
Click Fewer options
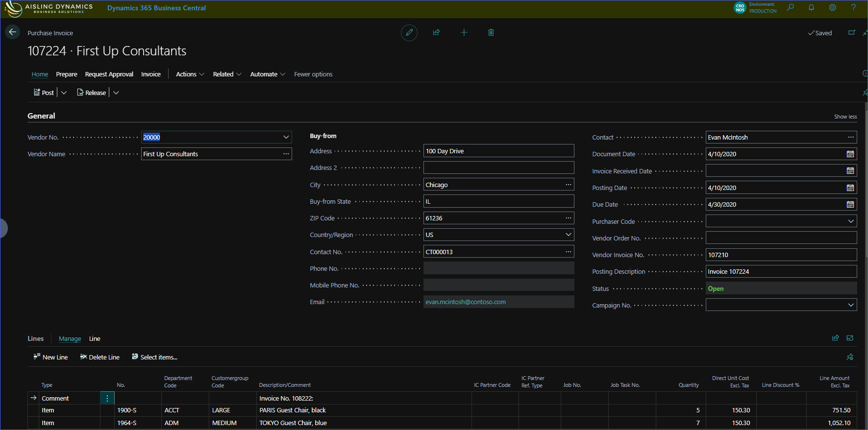[x=313, y=74]
